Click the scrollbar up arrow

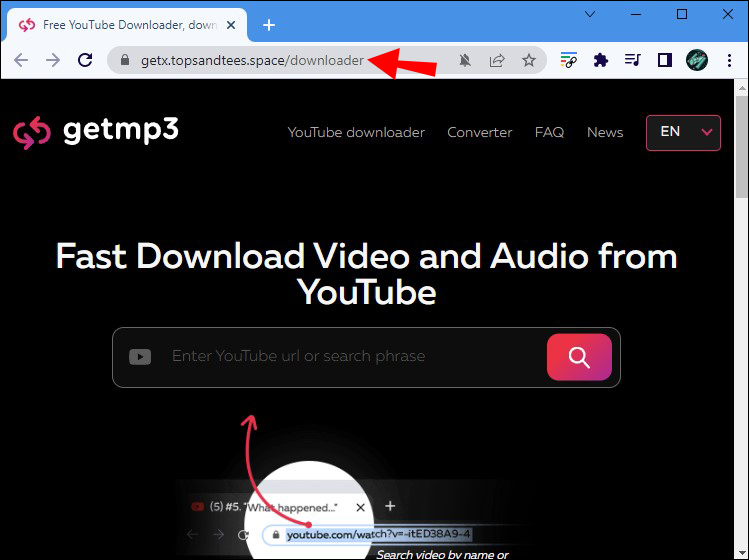[741, 87]
